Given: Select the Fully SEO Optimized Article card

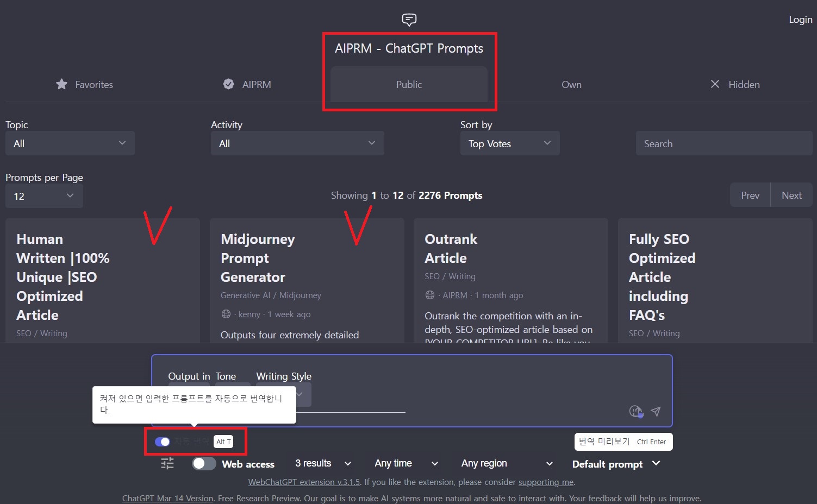Looking at the screenshot, I should pos(715,280).
